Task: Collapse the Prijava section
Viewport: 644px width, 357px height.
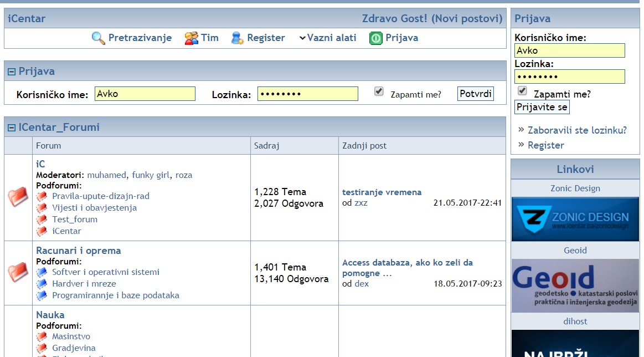Action: 11,72
